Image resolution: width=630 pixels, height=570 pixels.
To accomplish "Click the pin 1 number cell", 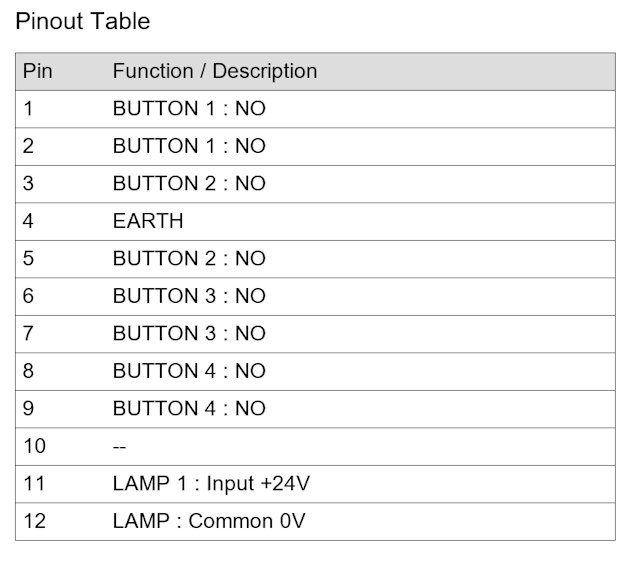I will tap(28, 108).
